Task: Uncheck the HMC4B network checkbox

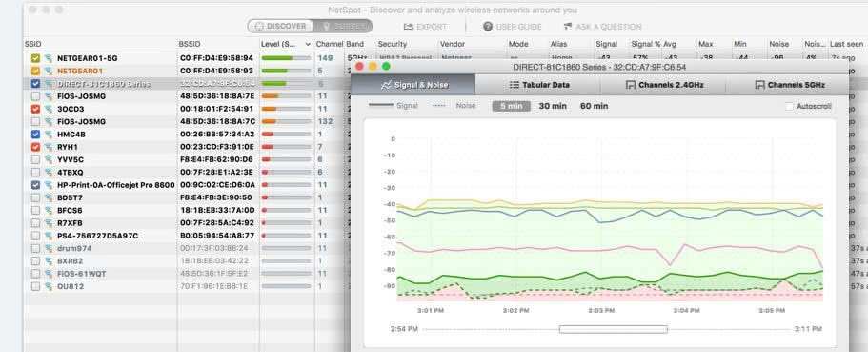Action: click(x=35, y=135)
